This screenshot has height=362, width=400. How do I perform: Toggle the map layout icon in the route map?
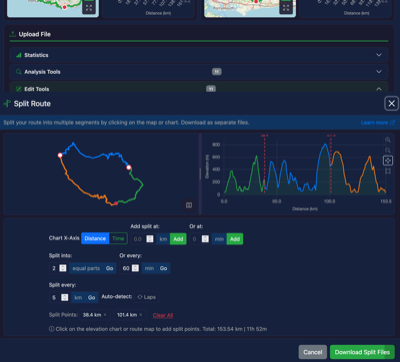189,205
